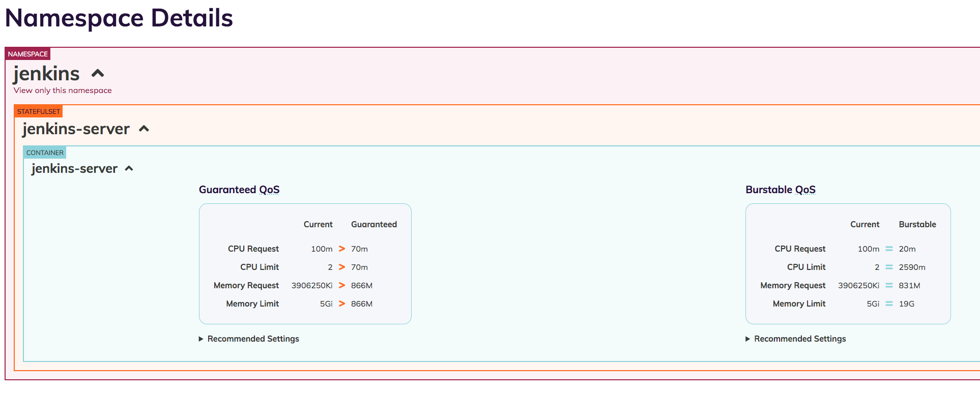Click 100m current value in Guaranteed table
The image size is (980, 394).
click(322, 249)
